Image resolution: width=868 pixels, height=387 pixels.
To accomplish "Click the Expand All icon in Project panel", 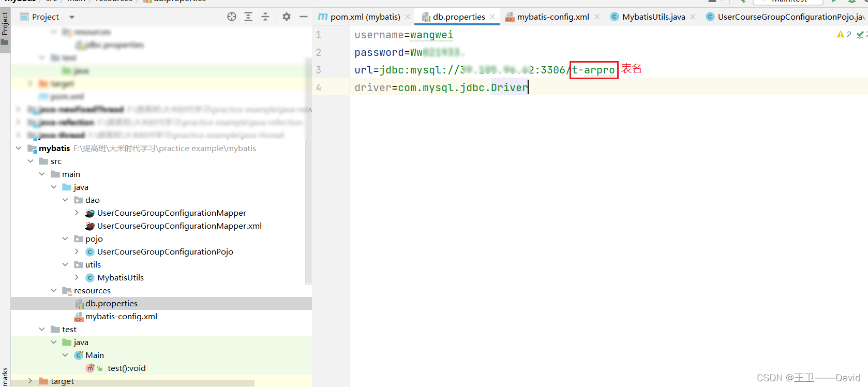I will click(248, 17).
